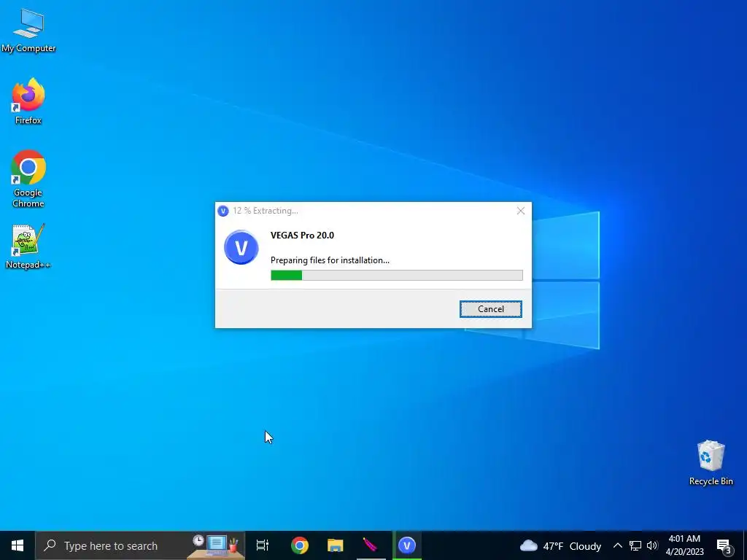Open Task View from the taskbar
The height and width of the screenshot is (560, 747).
click(263, 545)
